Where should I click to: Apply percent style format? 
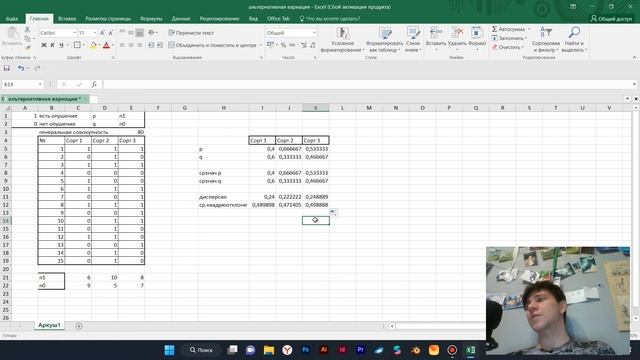[283, 45]
